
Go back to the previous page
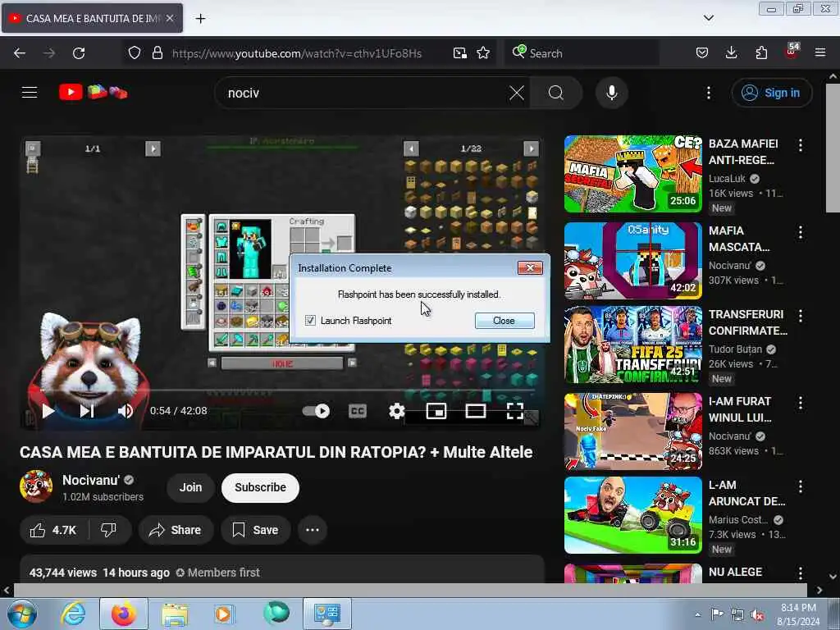pyautogui.click(x=20, y=53)
